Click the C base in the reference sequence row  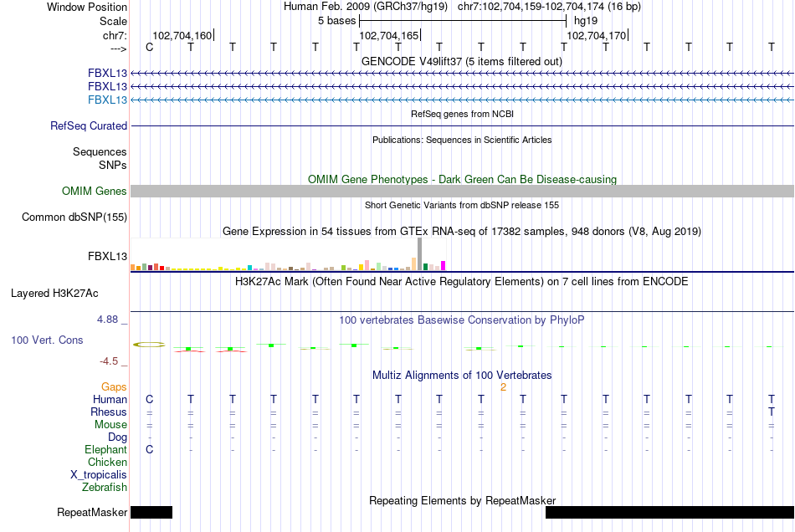point(149,47)
